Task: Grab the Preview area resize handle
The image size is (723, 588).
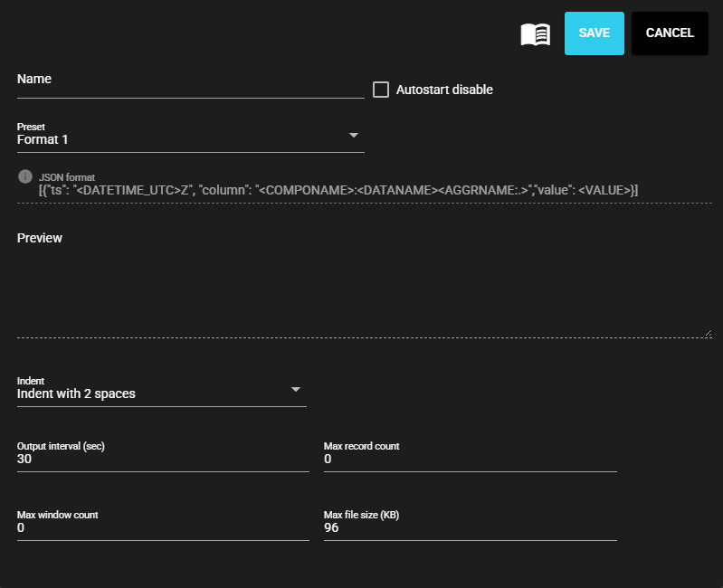Action: (707, 333)
